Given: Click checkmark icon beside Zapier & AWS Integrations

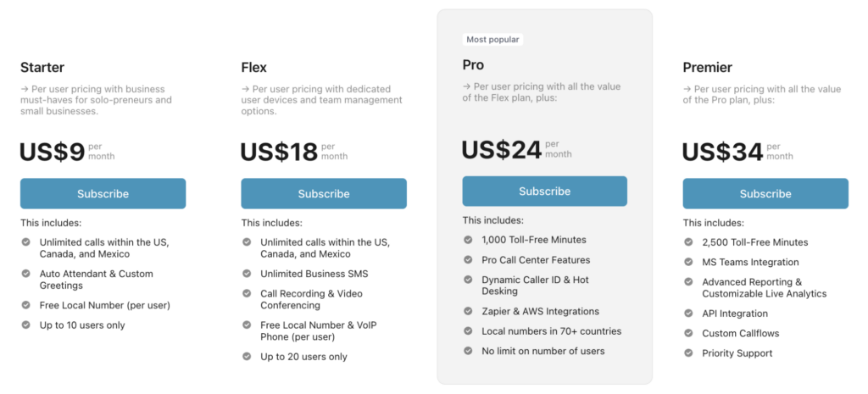Looking at the screenshot, I should tap(469, 311).
